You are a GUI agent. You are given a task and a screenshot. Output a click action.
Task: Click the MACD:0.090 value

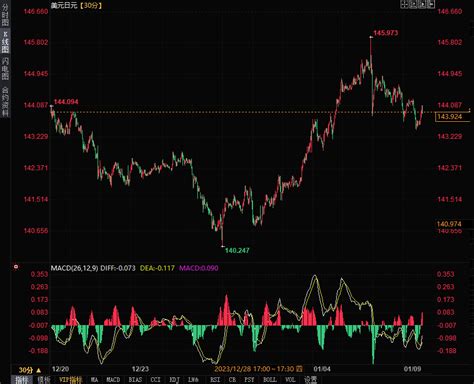tap(199, 268)
